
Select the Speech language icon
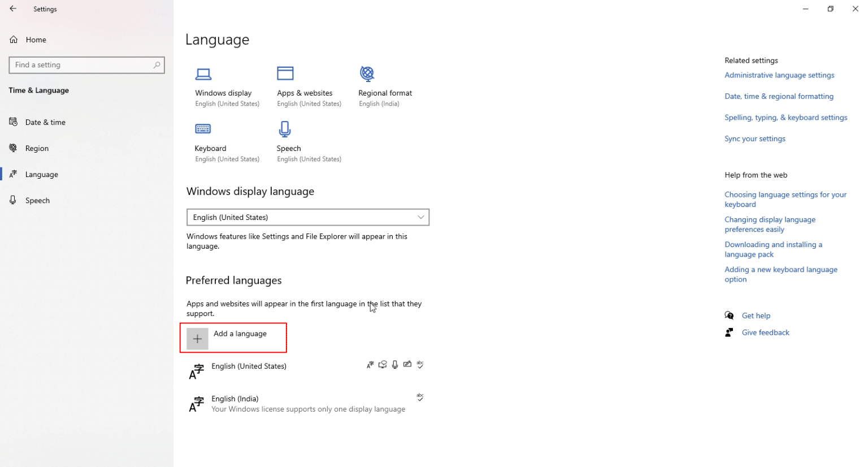click(x=285, y=128)
